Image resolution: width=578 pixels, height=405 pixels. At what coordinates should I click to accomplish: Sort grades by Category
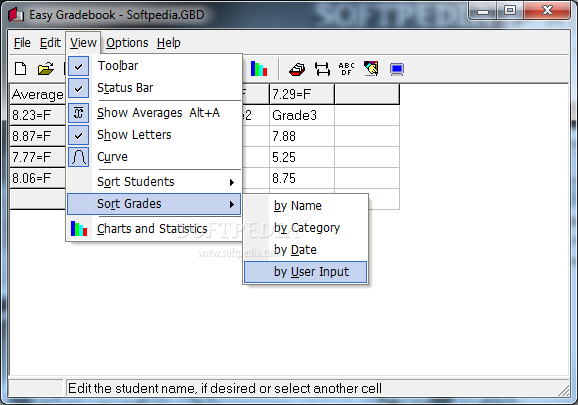coord(306,228)
